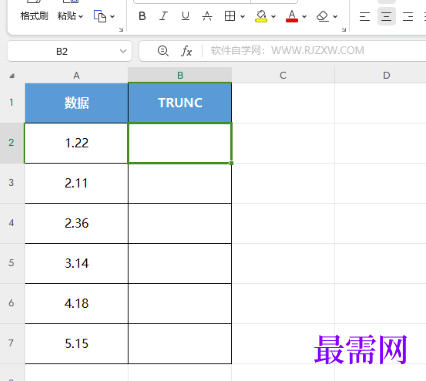Toggle Underline formatting
426x381 pixels.
(185, 16)
